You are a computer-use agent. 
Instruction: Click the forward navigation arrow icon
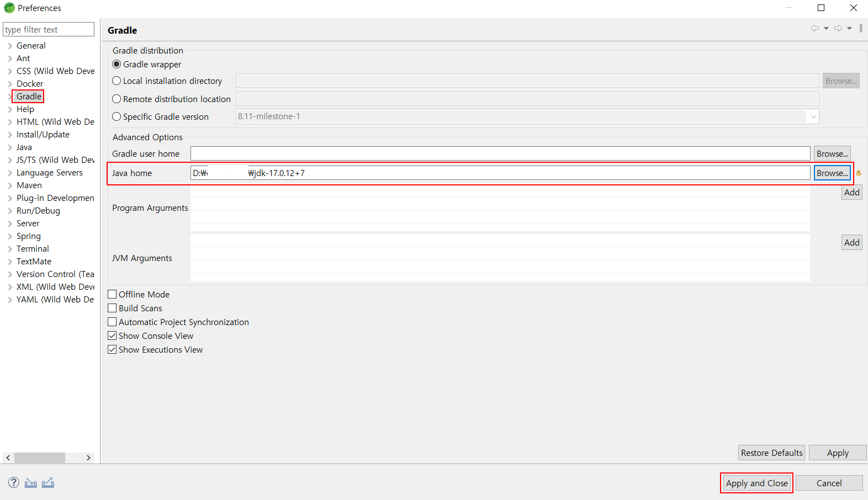(838, 28)
